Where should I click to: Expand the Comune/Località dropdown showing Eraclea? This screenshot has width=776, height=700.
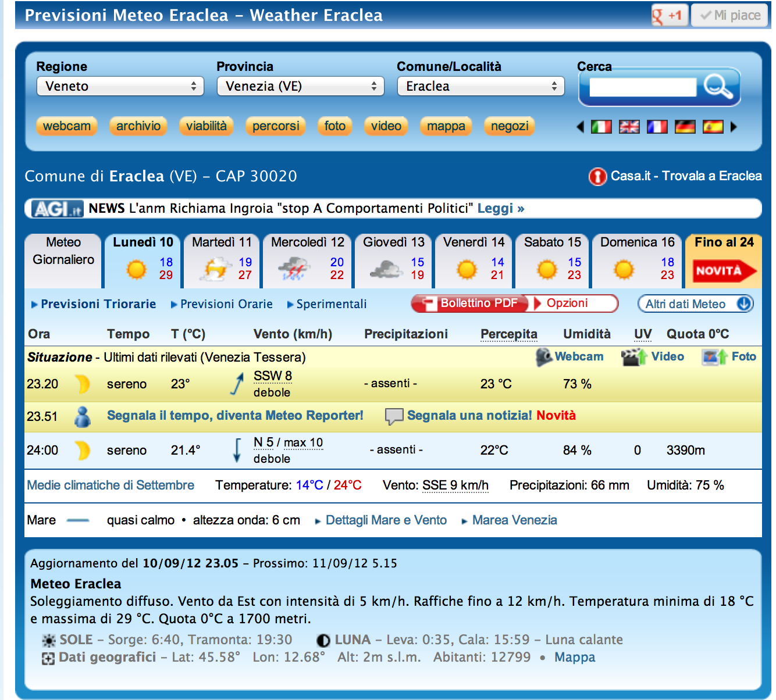tap(481, 86)
